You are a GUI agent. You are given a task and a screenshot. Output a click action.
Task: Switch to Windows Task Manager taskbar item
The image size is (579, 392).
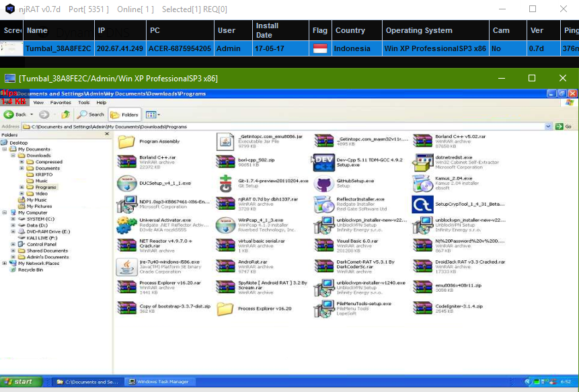[x=159, y=382]
